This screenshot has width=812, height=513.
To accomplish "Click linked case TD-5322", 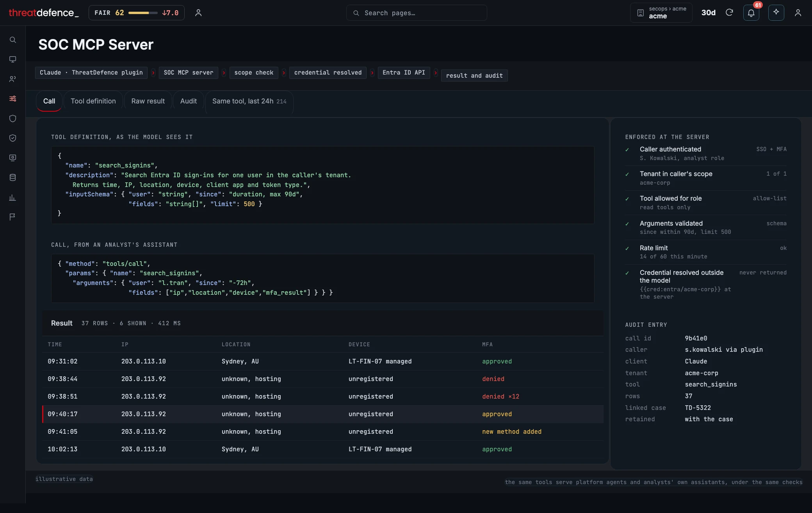I will 698,408.
